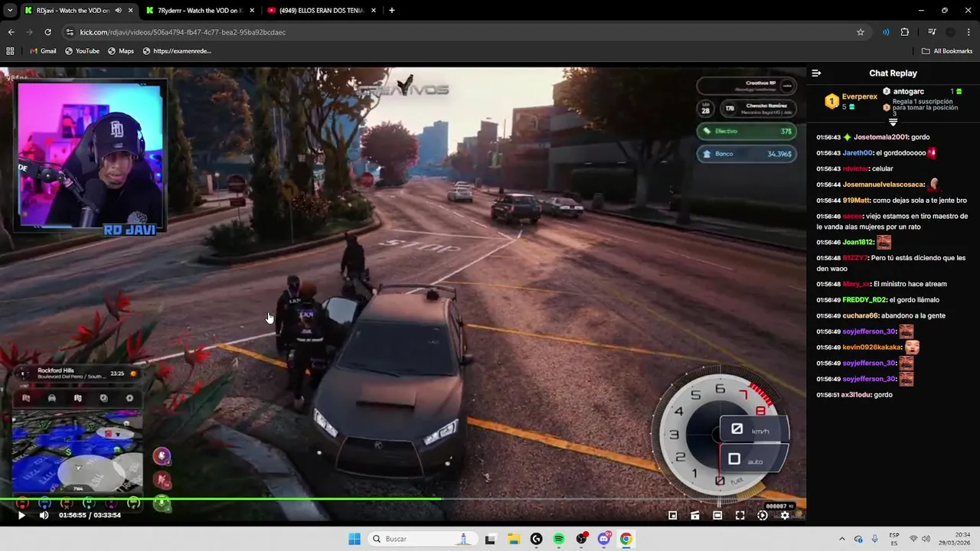Click chat timestamp 01:56:51 by ax3l1odu
The height and width of the screenshot is (551, 980).
(x=828, y=395)
